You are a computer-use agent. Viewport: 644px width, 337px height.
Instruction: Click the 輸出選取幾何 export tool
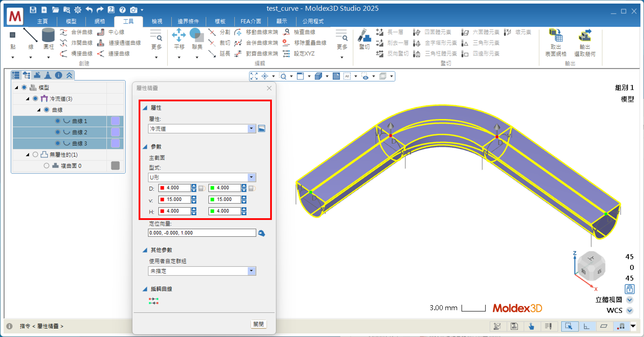click(585, 43)
